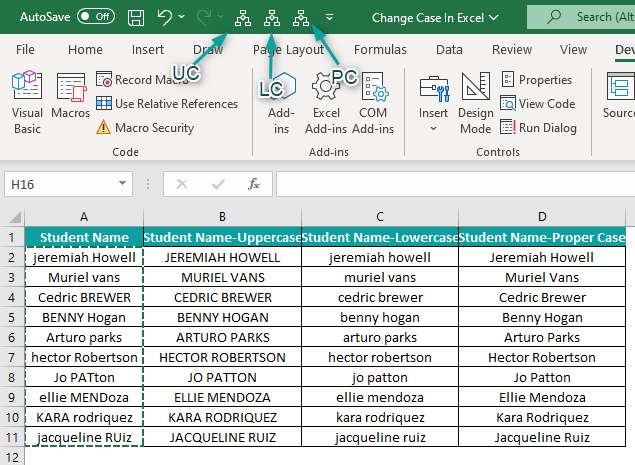
Task: Open the COM Add-ins dialog
Action: (x=373, y=102)
